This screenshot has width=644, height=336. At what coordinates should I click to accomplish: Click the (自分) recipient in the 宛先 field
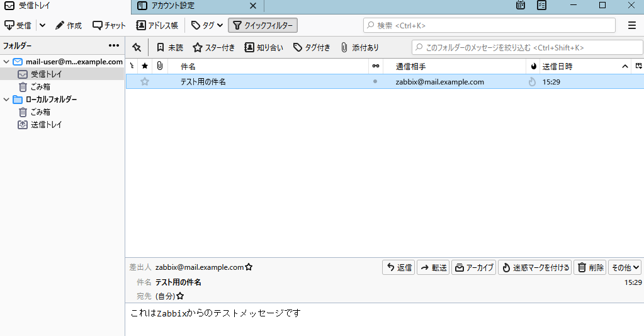point(165,296)
